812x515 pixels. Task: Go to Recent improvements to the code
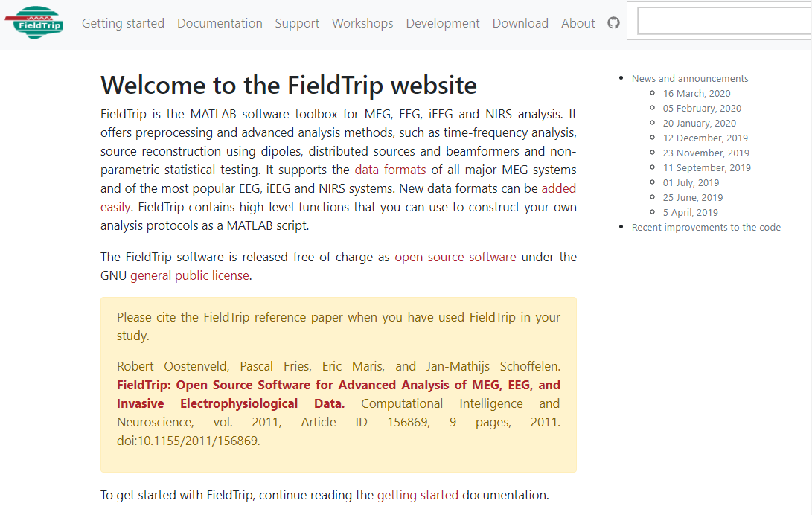[706, 227]
